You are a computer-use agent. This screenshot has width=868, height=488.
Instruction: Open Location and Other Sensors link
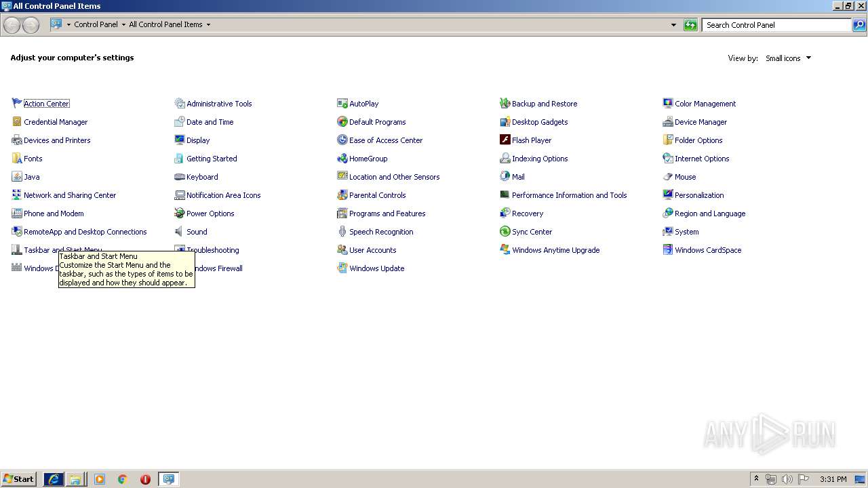point(394,177)
